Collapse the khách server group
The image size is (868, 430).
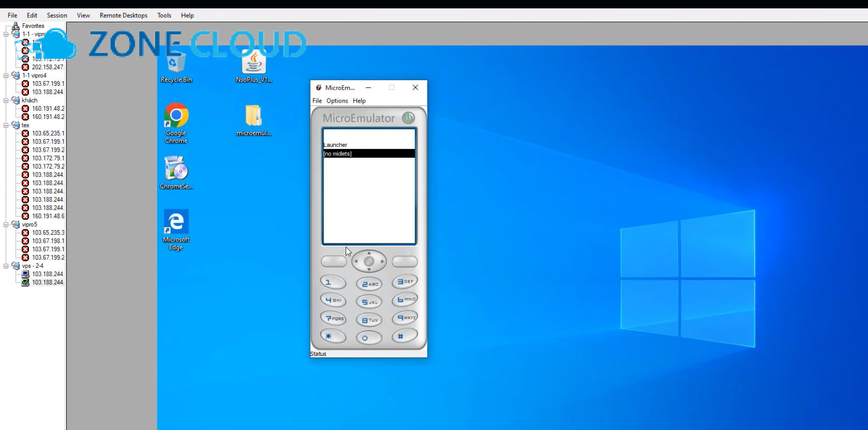pos(6,100)
